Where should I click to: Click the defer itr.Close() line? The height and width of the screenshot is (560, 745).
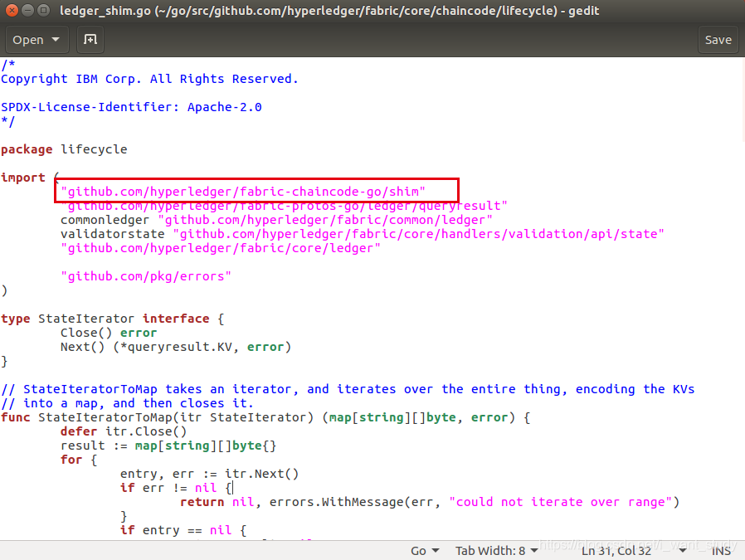click(124, 431)
